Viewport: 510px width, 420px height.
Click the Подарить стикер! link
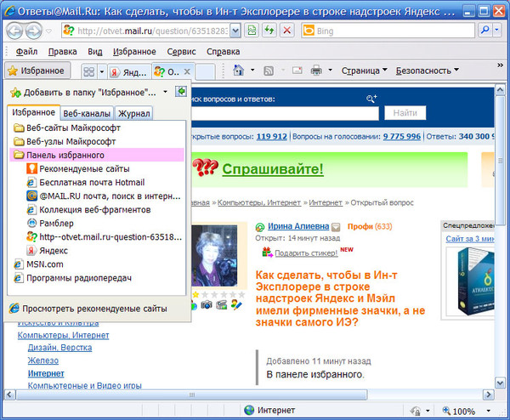tap(306, 253)
